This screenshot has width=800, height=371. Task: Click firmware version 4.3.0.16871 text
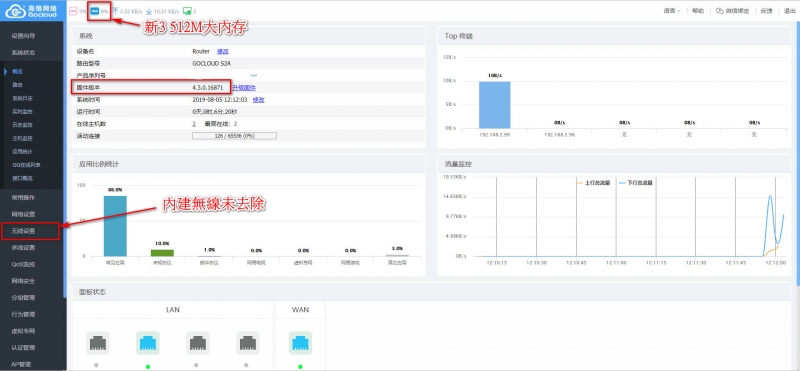pyautogui.click(x=208, y=88)
